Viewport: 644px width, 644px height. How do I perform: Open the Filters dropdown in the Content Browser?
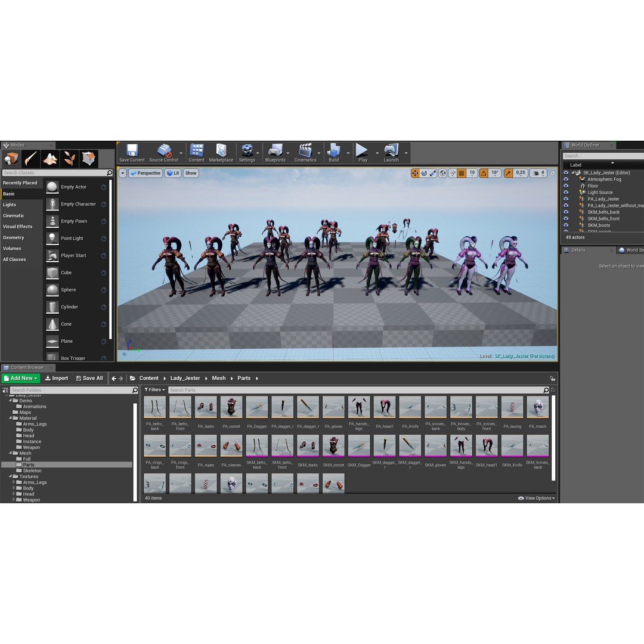pyautogui.click(x=154, y=390)
